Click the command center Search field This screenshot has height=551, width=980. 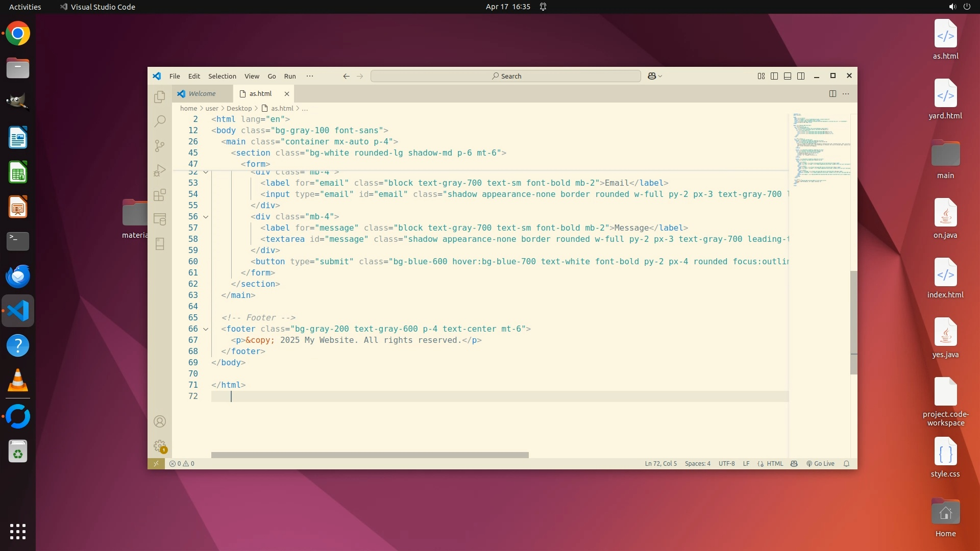505,76
